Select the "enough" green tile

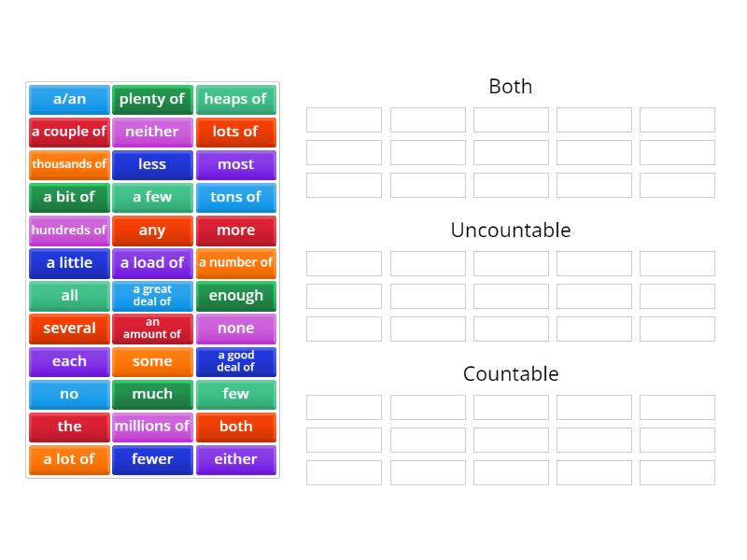pos(236,296)
